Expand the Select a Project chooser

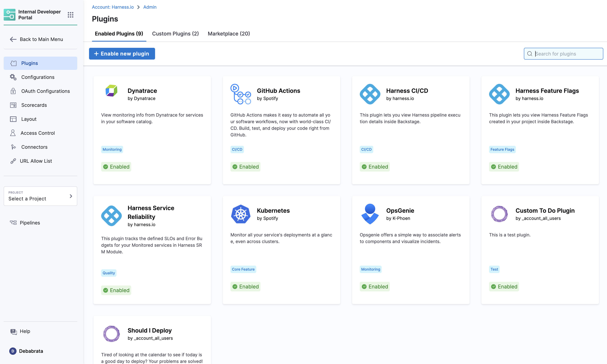pos(40,196)
